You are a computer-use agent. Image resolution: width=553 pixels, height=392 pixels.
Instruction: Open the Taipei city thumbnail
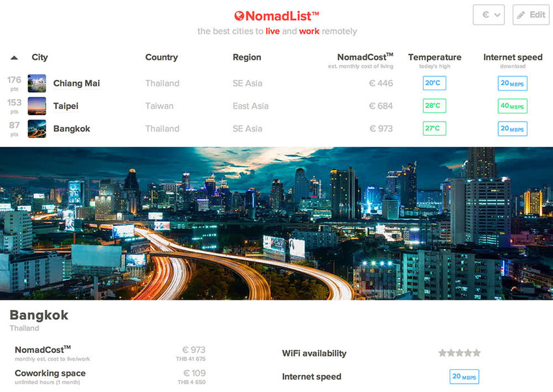36,106
